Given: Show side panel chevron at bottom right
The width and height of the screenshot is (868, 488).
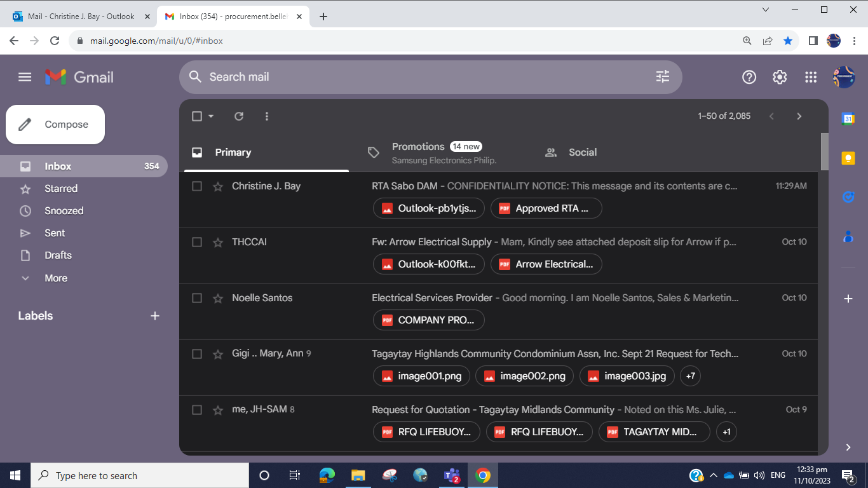Looking at the screenshot, I should tap(848, 447).
